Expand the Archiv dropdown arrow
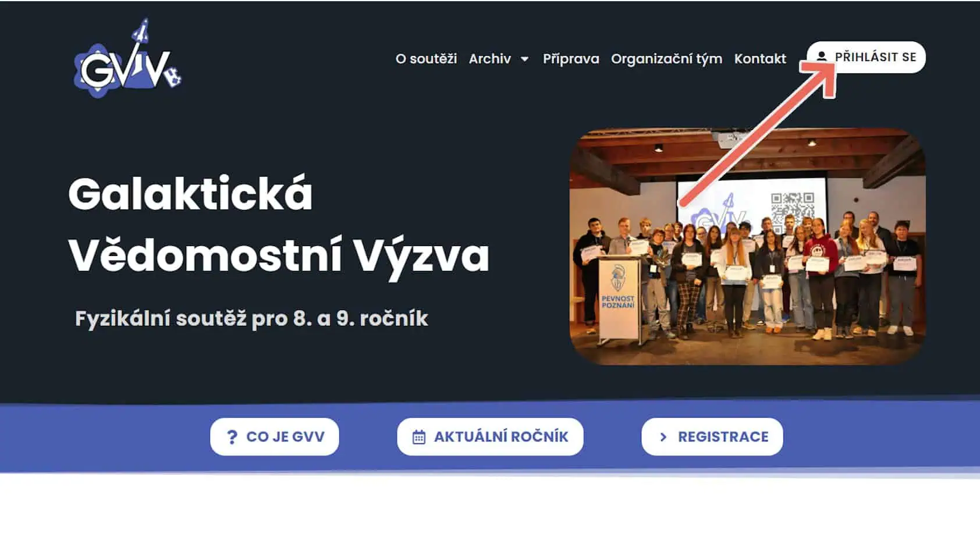 524,59
